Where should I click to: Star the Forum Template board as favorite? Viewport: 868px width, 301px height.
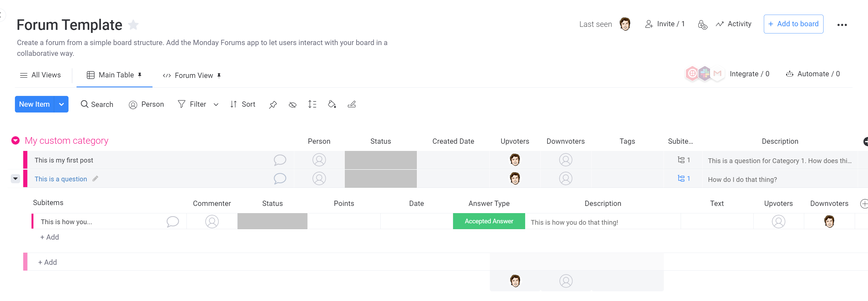point(133,25)
